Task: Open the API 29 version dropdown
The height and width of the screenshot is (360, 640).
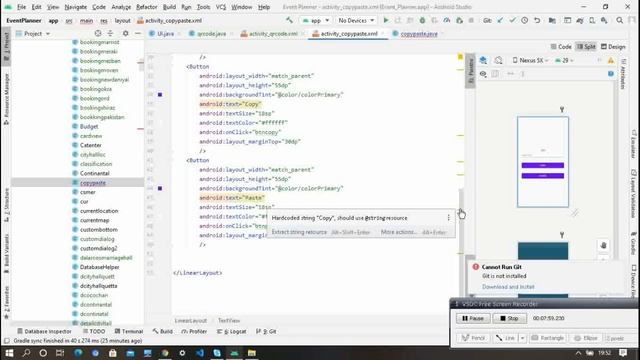Action: point(564,60)
